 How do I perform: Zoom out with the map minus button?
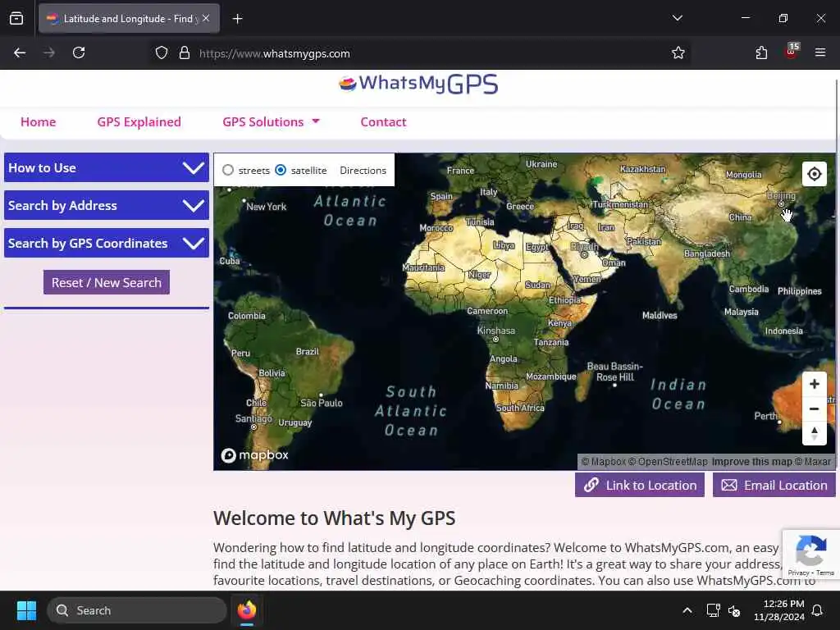(814, 409)
